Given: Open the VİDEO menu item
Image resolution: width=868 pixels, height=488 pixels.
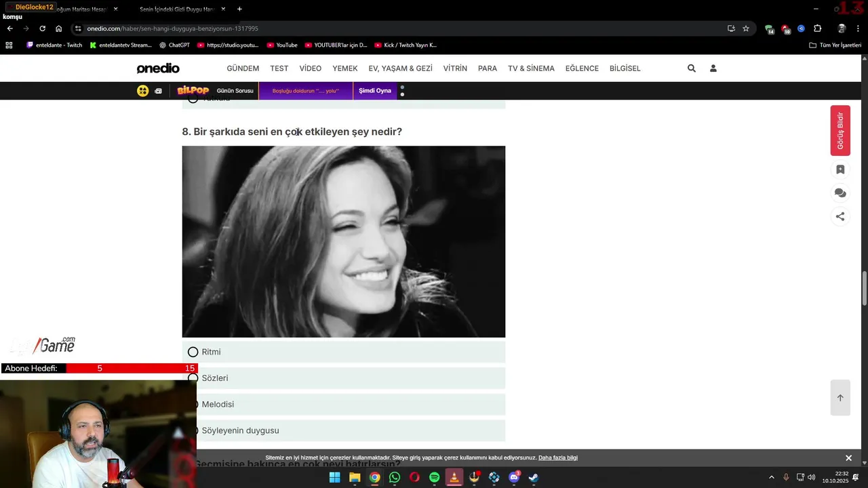Looking at the screenshot, I should coord(311,68).
